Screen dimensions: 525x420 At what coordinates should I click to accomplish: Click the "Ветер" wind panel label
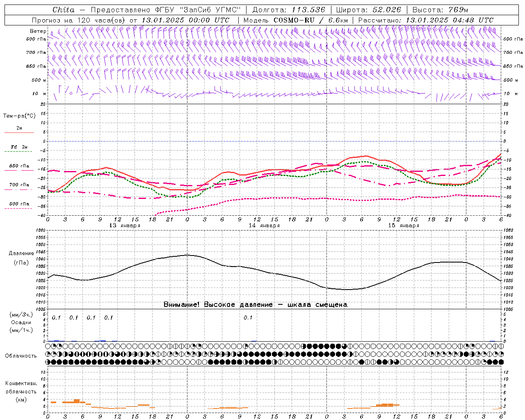pyautogui.click(x=38, y=31)
